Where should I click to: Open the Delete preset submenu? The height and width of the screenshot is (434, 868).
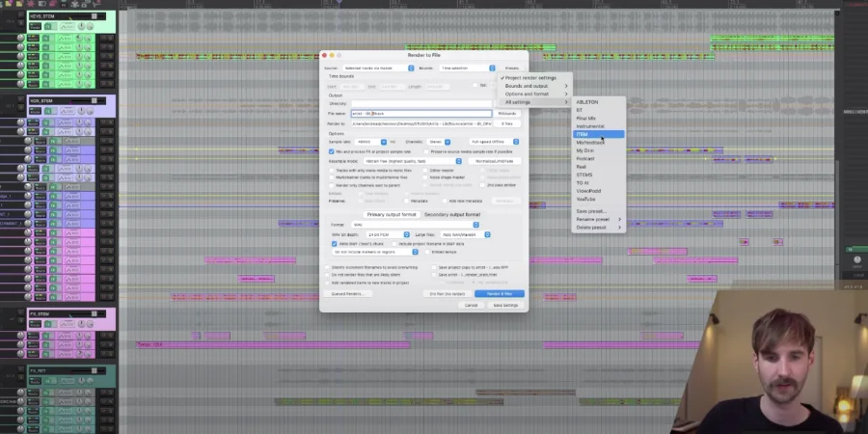pyautogui.click(x=598, y=228)
